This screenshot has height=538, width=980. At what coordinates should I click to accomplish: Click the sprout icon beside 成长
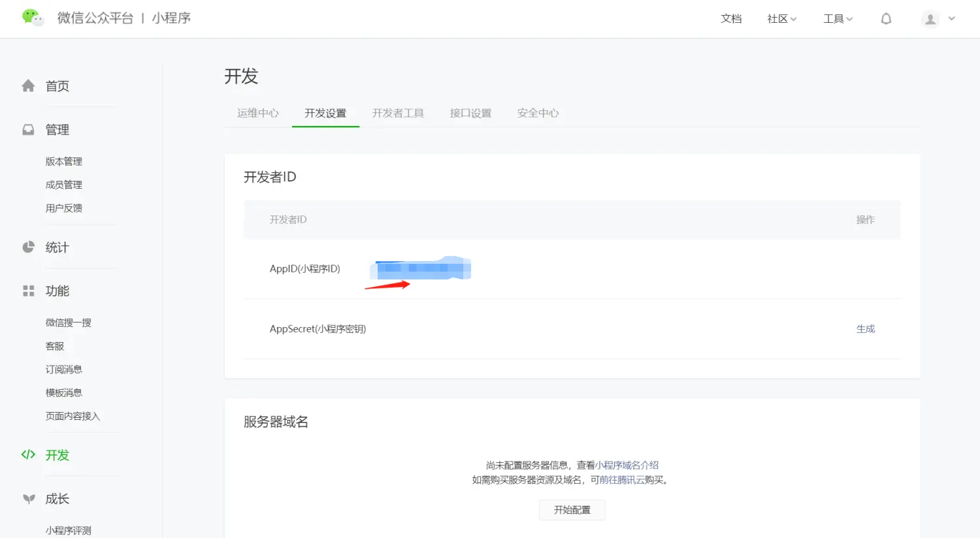(x=29, y=499)
